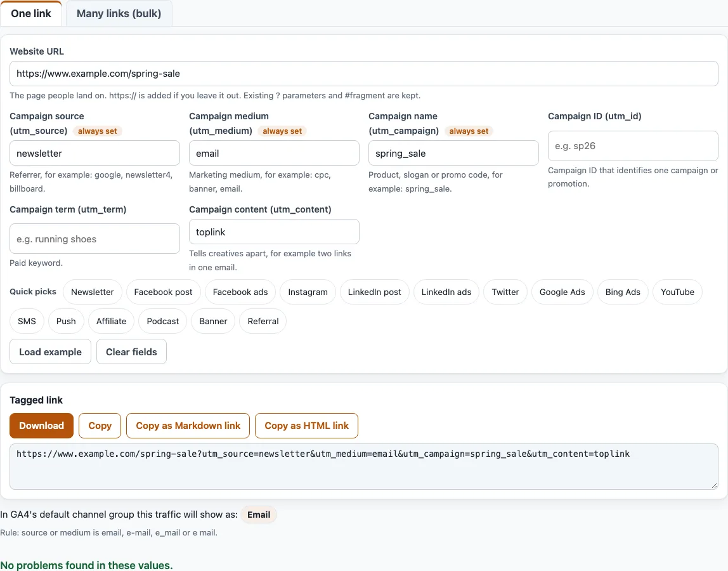Click the tagged link output text area

coord(363,466)
